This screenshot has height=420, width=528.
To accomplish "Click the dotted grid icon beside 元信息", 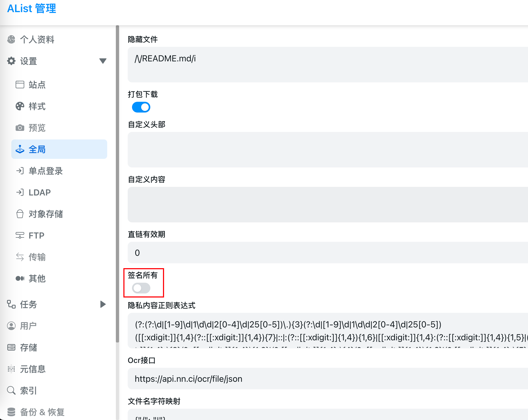I will tap(11, 369).
